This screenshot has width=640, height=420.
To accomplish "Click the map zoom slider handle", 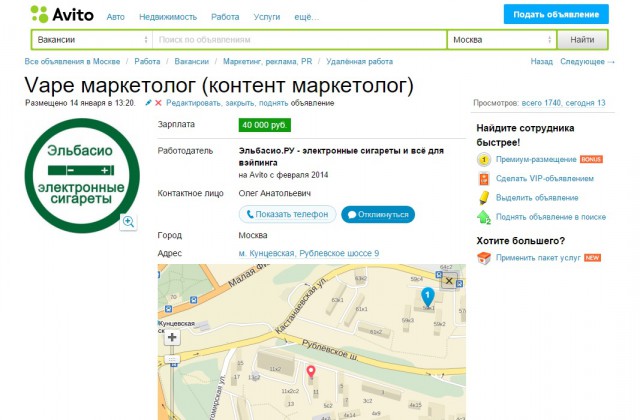I will (x=172, y=360).
